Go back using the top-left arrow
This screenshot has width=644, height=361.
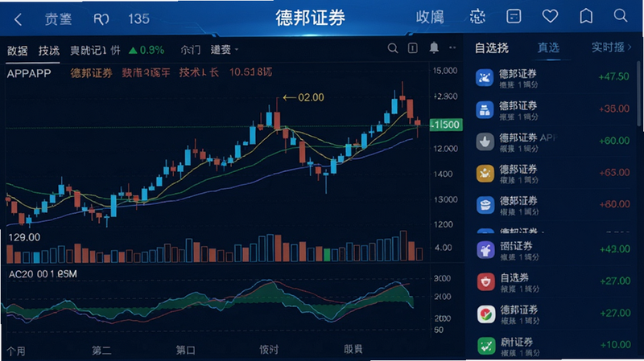18,19
